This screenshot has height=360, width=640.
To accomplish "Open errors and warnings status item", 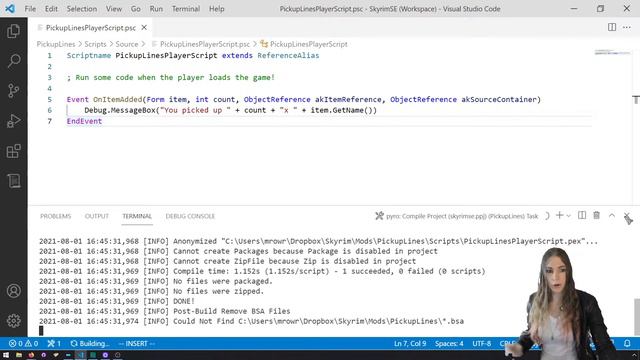I will (x=23, y=344).
